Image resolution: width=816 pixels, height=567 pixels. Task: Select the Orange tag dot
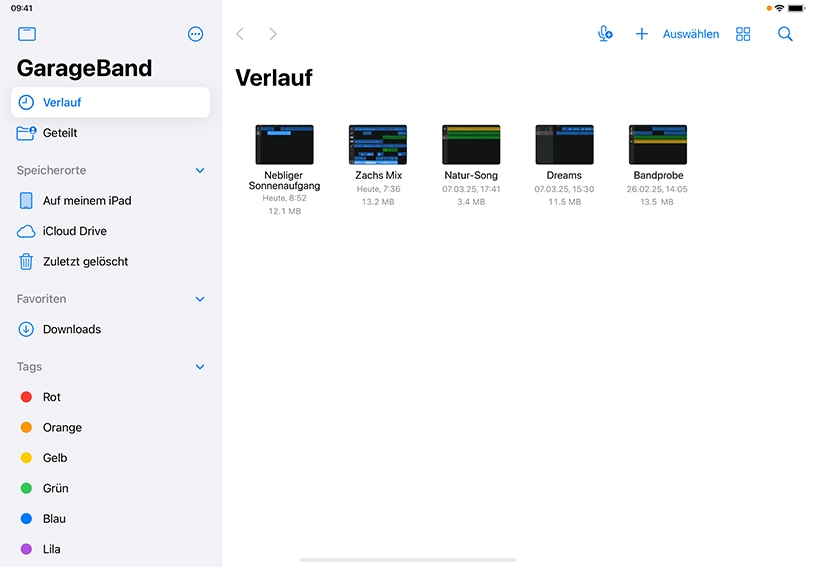pyautogui.click(x=26, y=428)
